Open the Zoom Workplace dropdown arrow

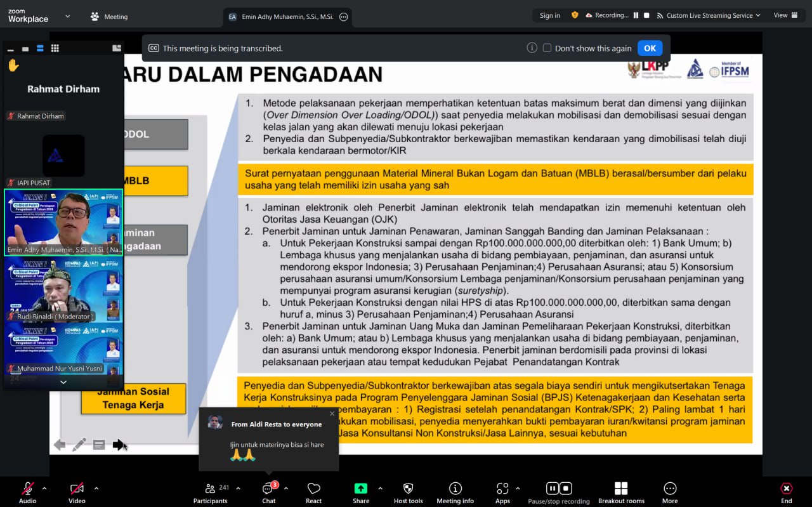click(x=68, y=16)
